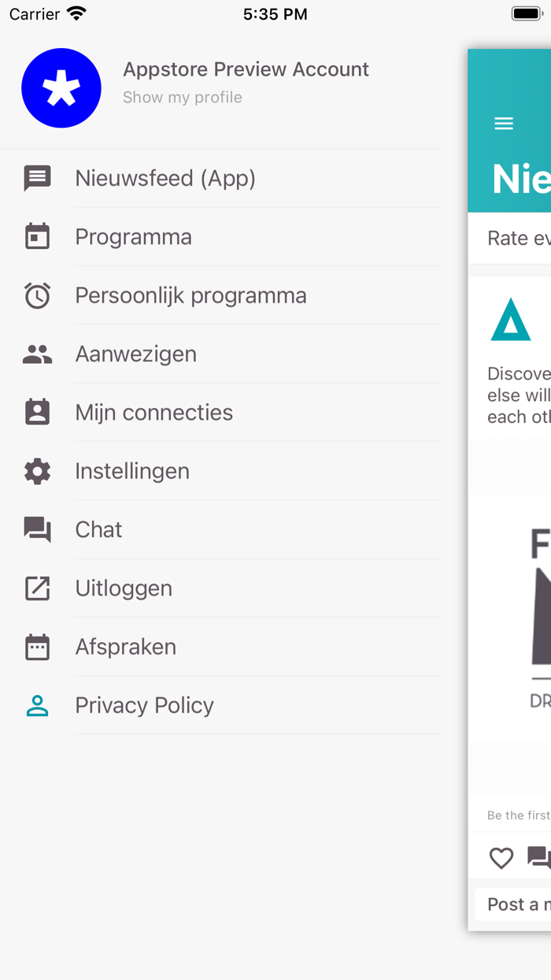Image resolution: width=551 pixels, height=980 pixels.
Task: Open the Instellingen menu entry
Action: [x=132, y=471]
